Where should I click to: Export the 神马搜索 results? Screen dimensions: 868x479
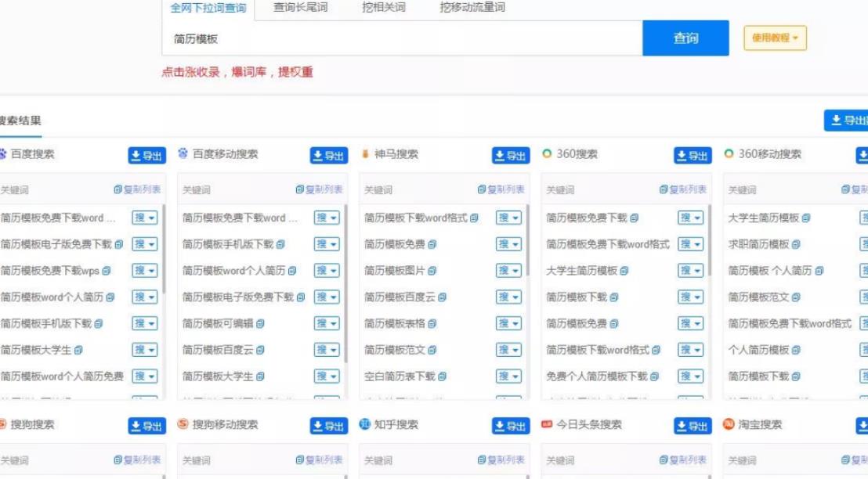click(511, 156)
